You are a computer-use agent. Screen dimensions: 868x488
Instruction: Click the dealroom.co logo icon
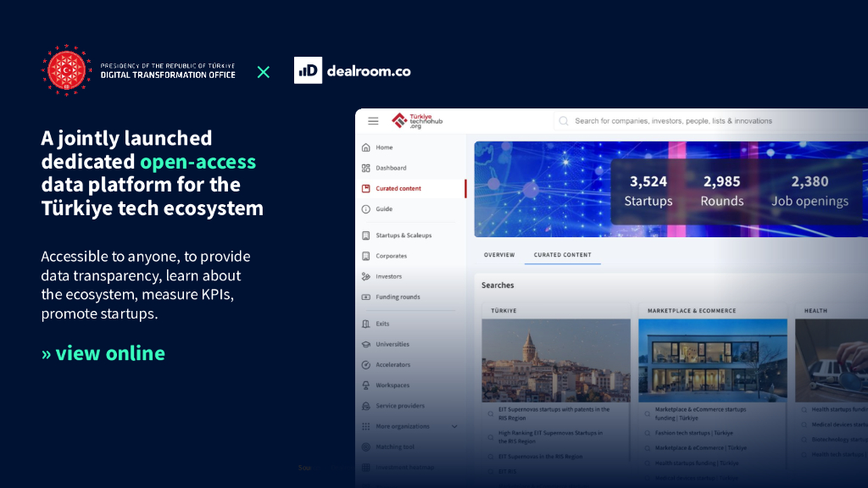(308, 70)
